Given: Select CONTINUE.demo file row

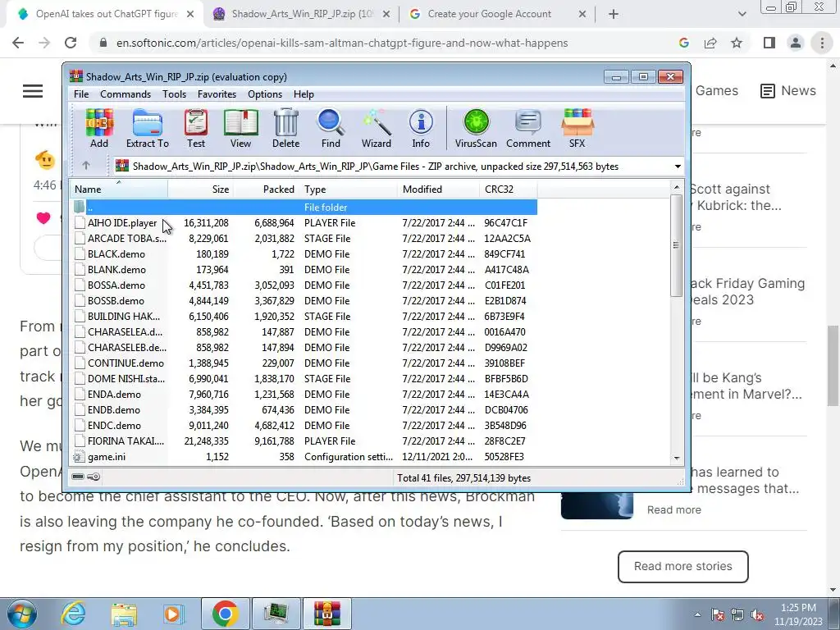Looking at the screenshot, I should point(304,363).
